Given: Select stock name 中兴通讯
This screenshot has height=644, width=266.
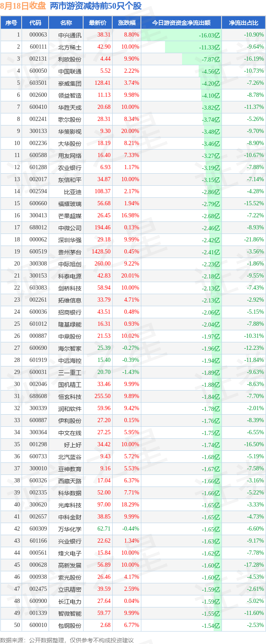Looking at the screenshot, I should coord(70,35).
